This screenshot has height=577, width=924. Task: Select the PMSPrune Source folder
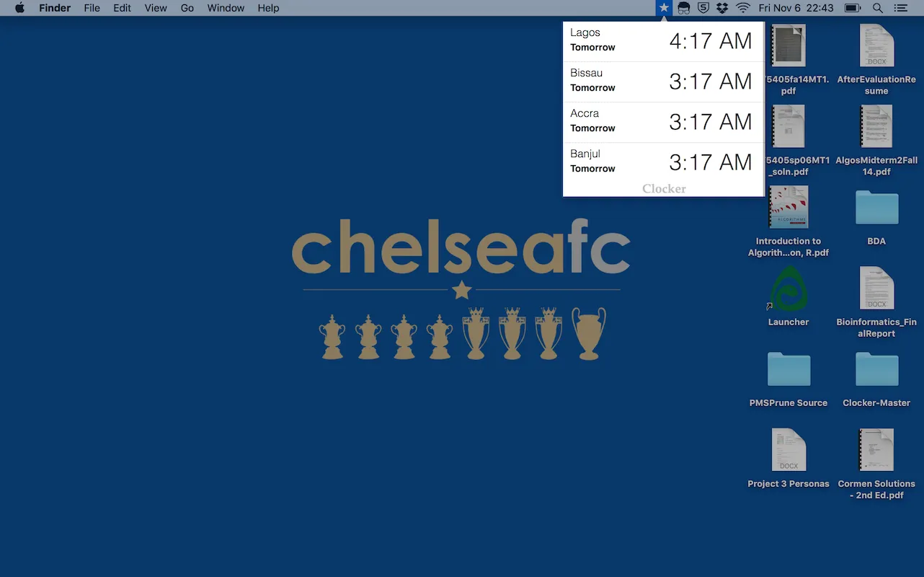tap(788, 369)
